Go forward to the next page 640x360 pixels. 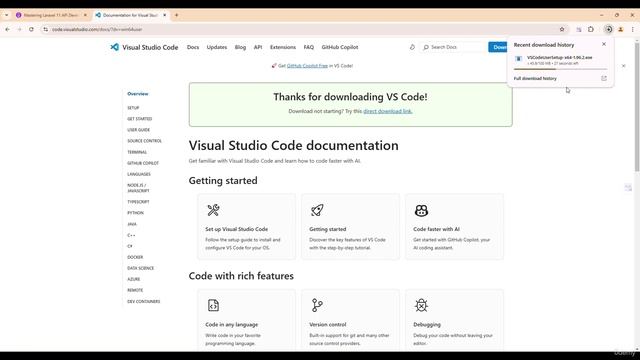19,29
